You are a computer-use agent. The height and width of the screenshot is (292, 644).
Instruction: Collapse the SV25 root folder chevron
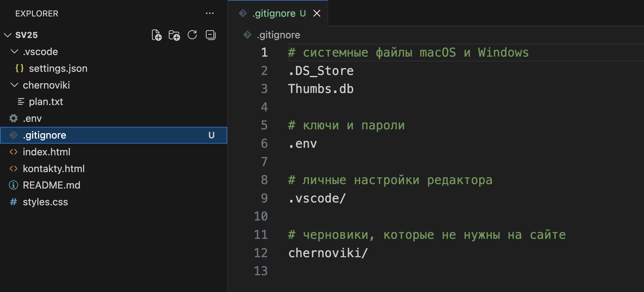(x=8, y=35)
